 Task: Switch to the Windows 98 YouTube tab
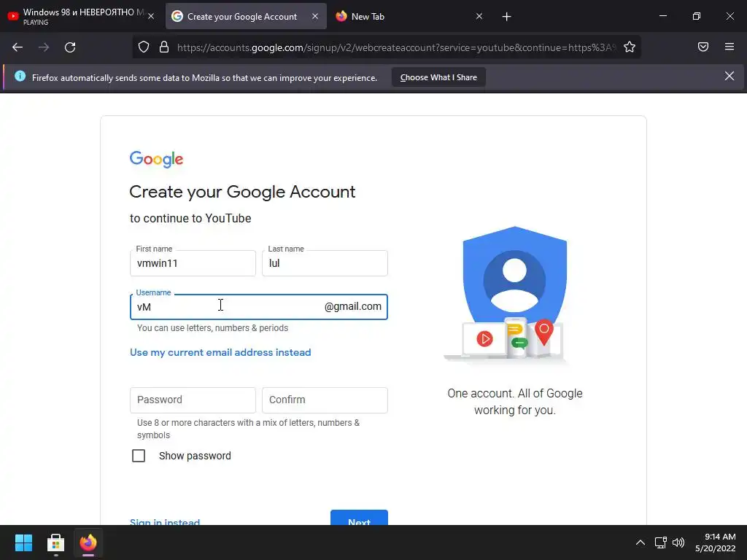pyautogui.click(x=81, y=16)
